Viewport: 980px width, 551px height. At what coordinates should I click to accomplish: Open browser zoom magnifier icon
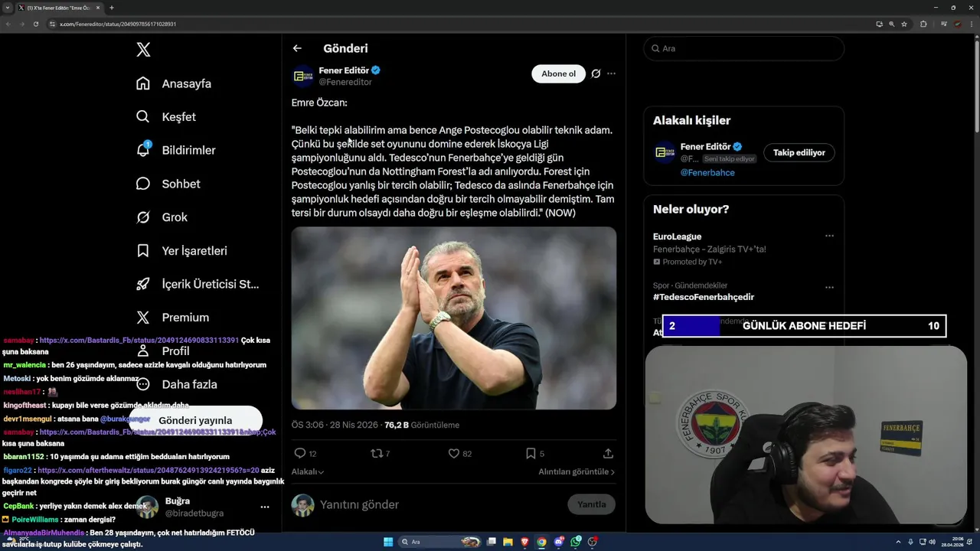tap(892, 24)
